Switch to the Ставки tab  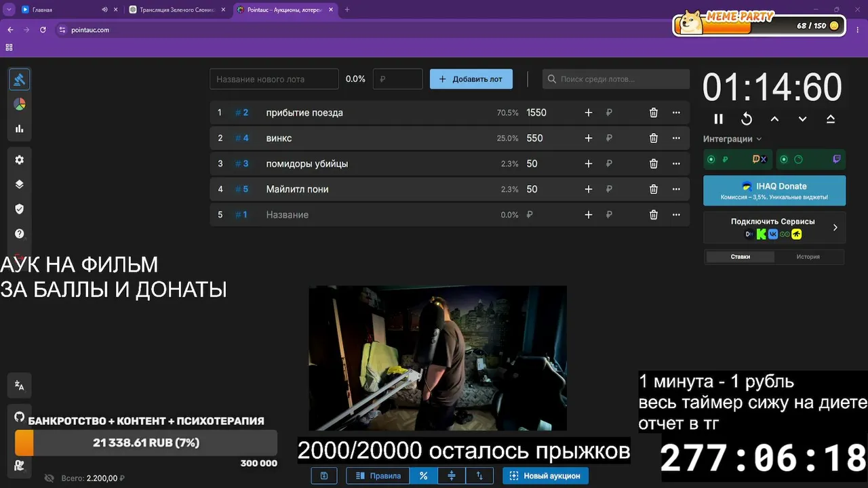point(741,257)
